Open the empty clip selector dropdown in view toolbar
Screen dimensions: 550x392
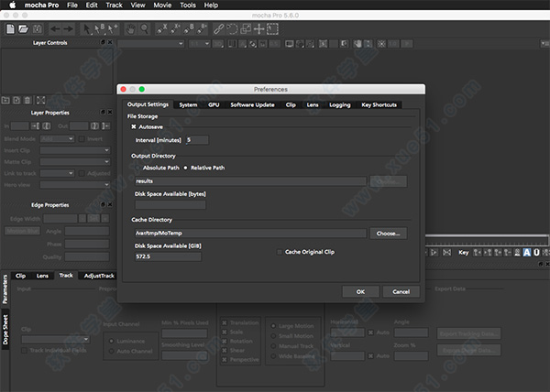[x=151, y=44]
